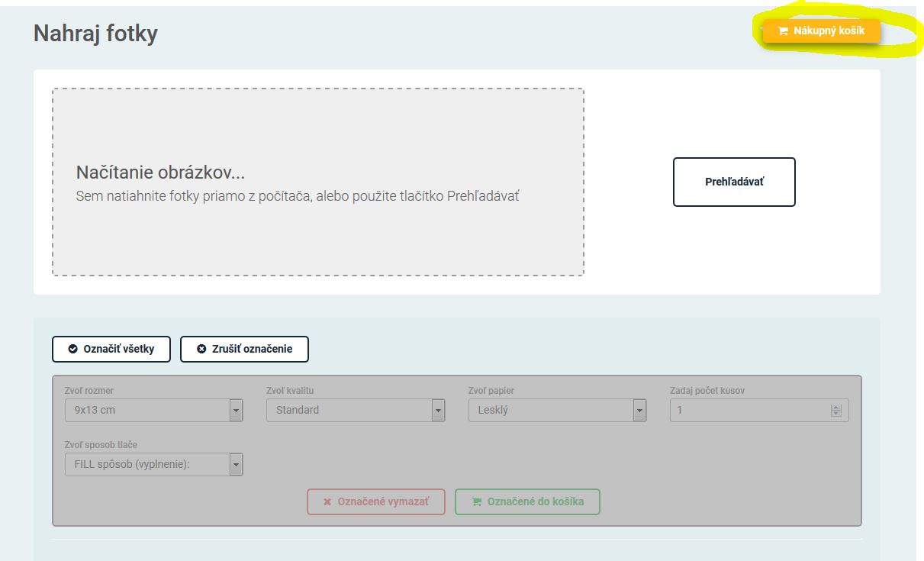Click the Zadaj počet kusov quantity field

coord(759,410)
